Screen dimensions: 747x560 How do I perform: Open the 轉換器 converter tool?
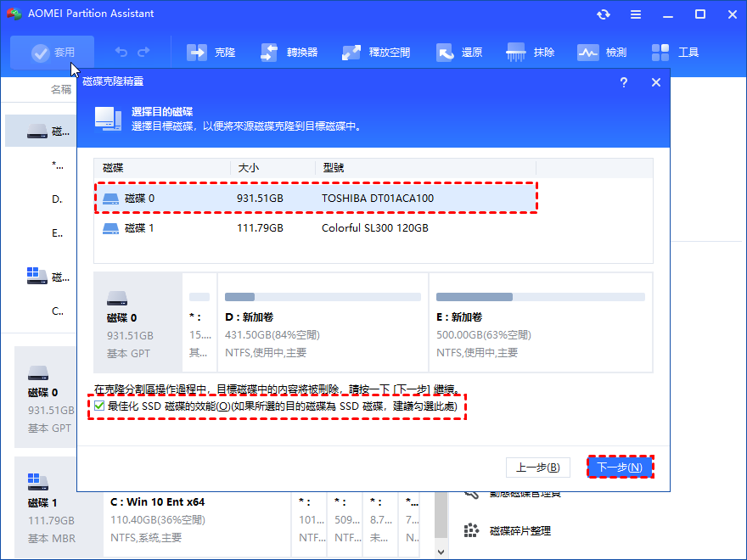coord(289,53)
